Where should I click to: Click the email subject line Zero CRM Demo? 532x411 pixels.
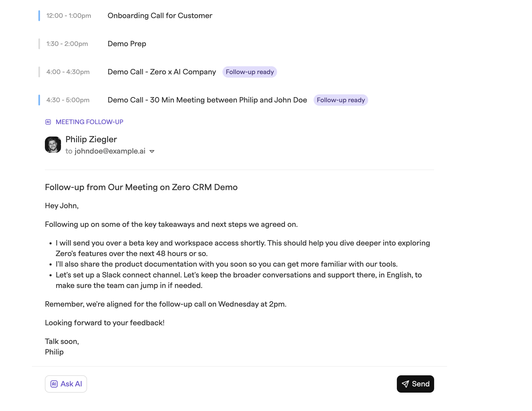(141, 187)
